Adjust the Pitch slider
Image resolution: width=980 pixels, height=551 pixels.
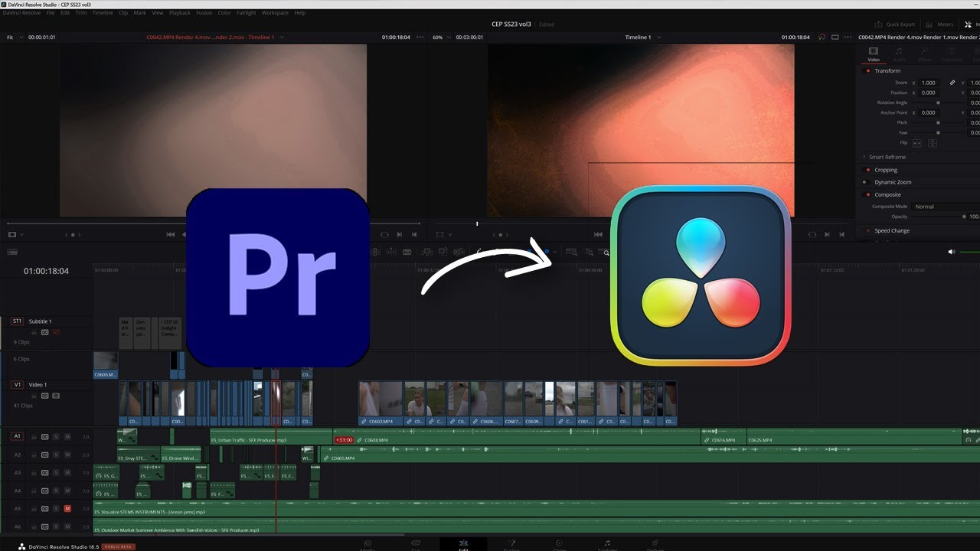(938, 122)
